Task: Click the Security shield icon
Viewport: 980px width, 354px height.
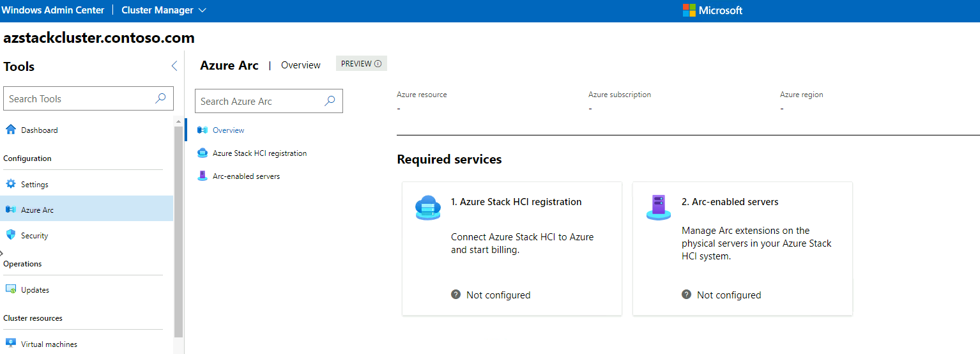Action: (11, 235)
